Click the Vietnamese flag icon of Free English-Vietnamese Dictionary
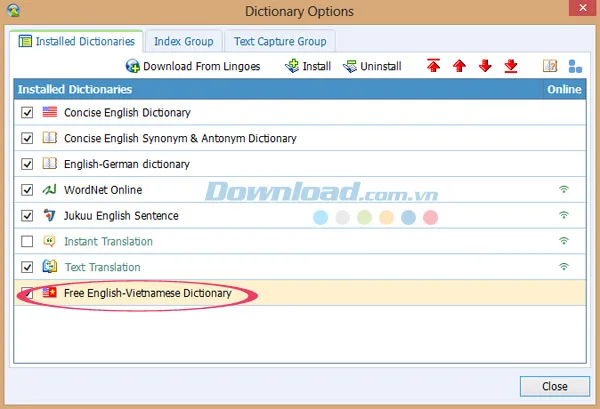Viewport: 600px width, 409px height. [50, 293]
